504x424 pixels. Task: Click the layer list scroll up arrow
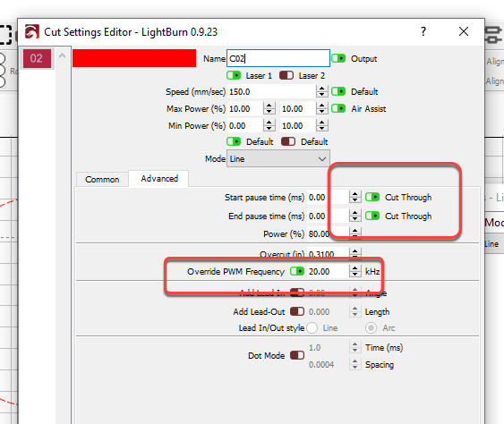63,55
